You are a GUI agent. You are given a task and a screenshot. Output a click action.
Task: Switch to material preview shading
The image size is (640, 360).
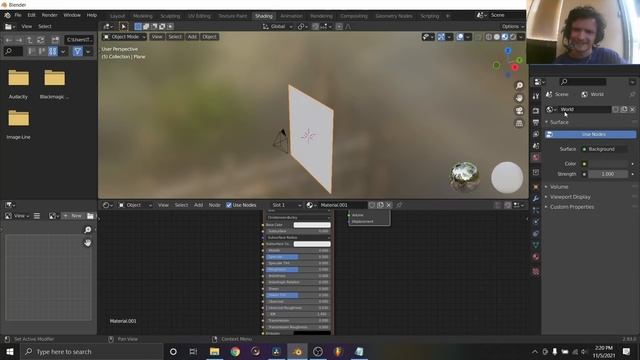(x=505, y=37)
